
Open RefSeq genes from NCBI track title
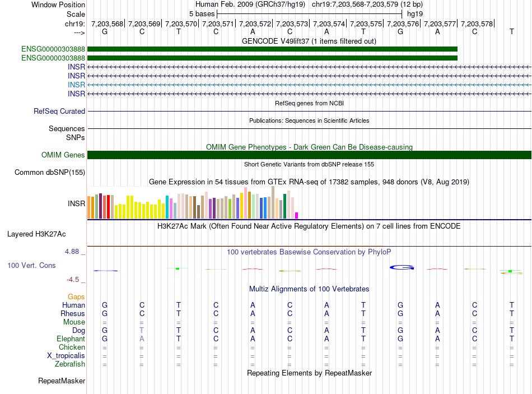coord(310,103)
